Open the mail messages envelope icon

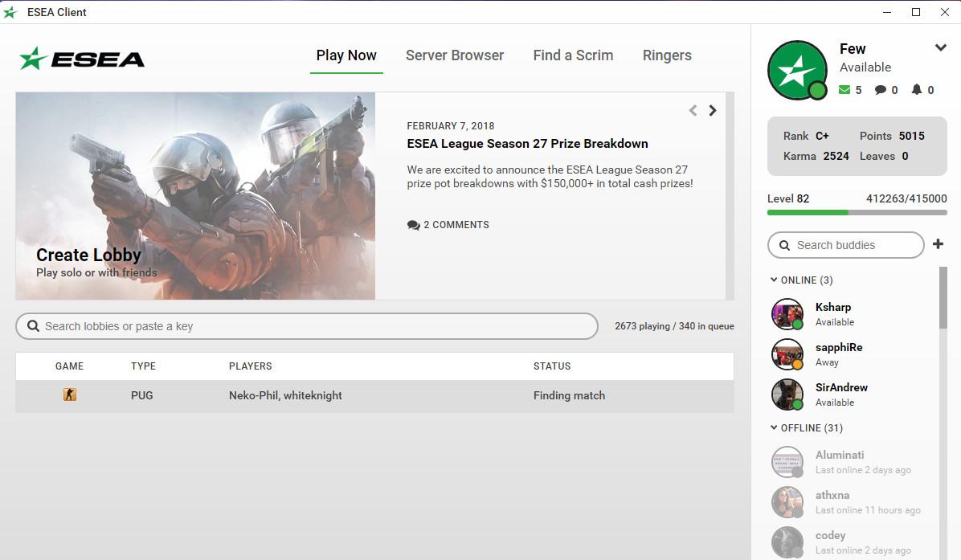(844, 90)
